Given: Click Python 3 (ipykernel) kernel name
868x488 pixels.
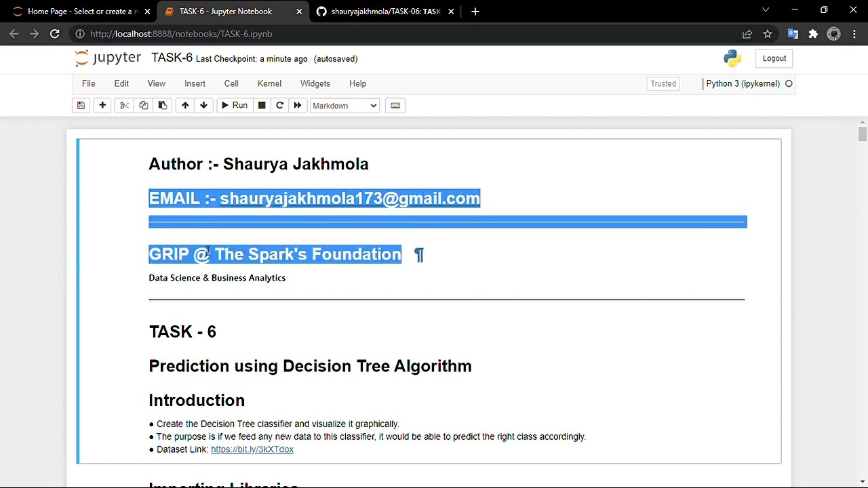Looking at the screenshot, I should click(743, 84).
